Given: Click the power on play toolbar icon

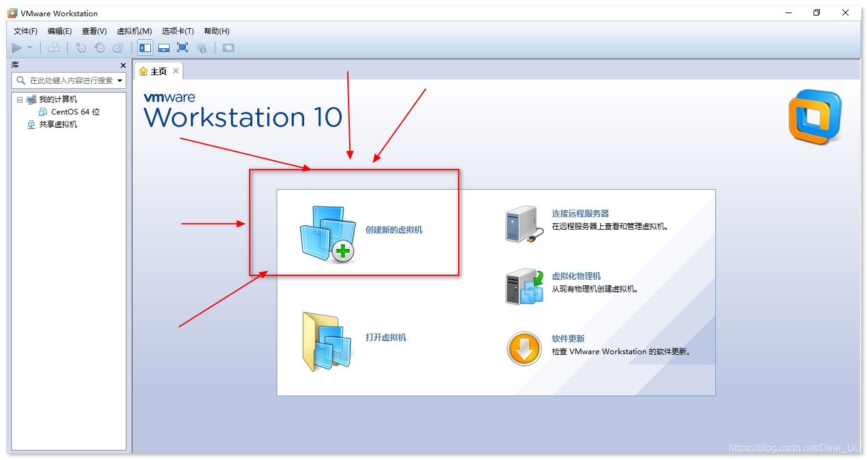Looking at the screenshot, I should pyautogui.click(x=17, y=48).
